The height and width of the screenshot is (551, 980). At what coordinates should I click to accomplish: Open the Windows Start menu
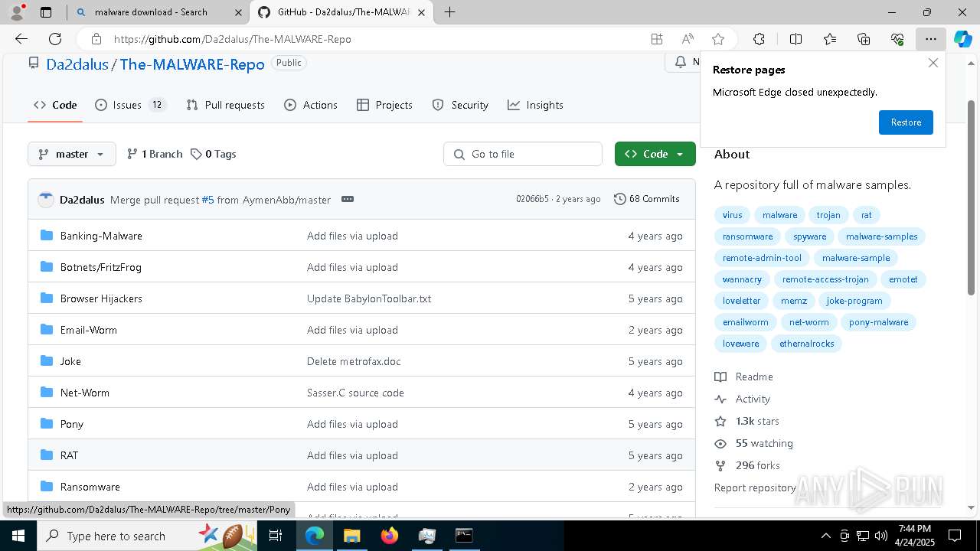[x=18, y=536]
